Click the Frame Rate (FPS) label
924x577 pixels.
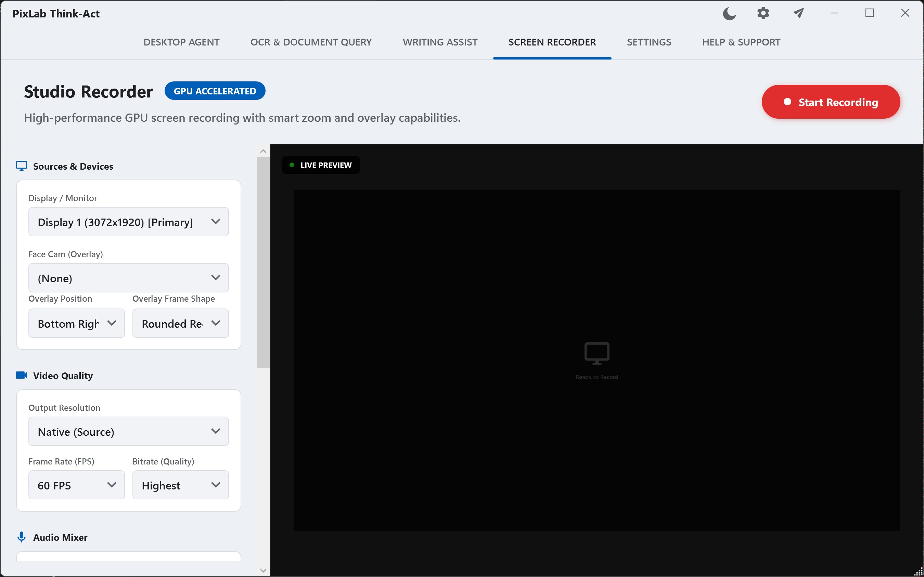tap(61, 461)
